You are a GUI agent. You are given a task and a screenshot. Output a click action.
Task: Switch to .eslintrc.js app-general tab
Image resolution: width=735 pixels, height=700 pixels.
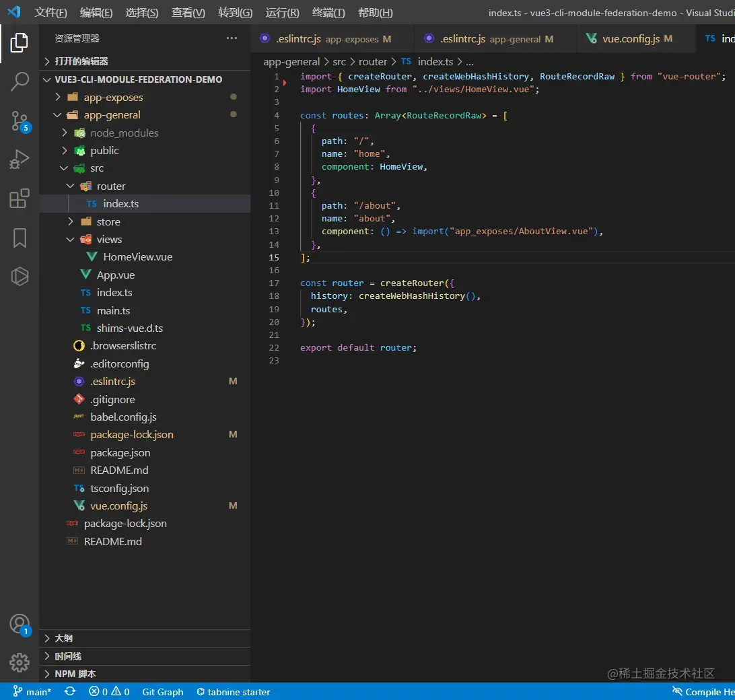tap(495, 39)
